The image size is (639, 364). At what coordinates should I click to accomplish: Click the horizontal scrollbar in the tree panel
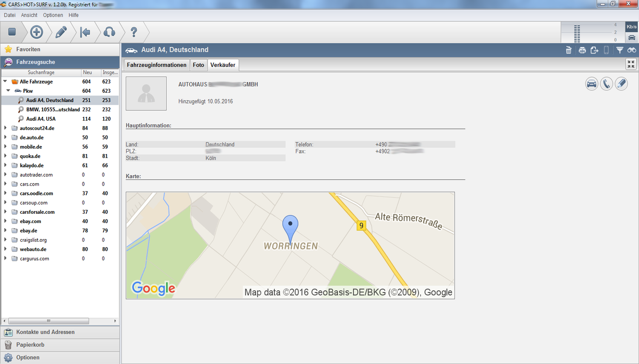49,321
